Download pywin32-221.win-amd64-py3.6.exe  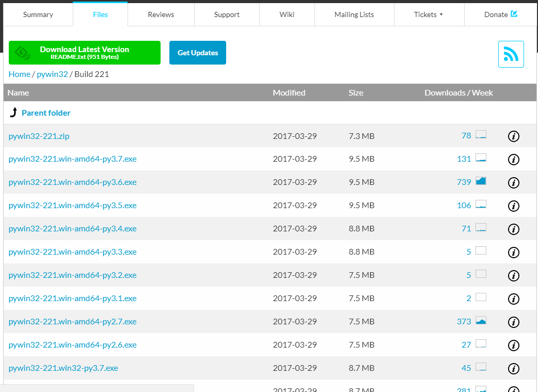(72, 182)
